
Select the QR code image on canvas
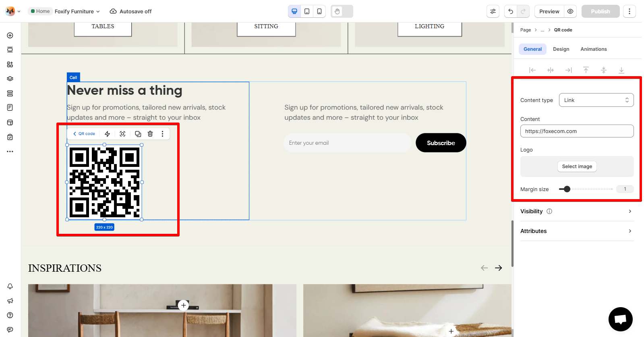pos(104,182)
